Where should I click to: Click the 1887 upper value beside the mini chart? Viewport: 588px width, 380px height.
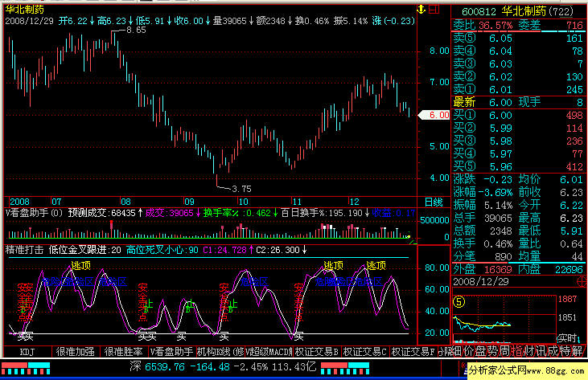tap(567, 299)
